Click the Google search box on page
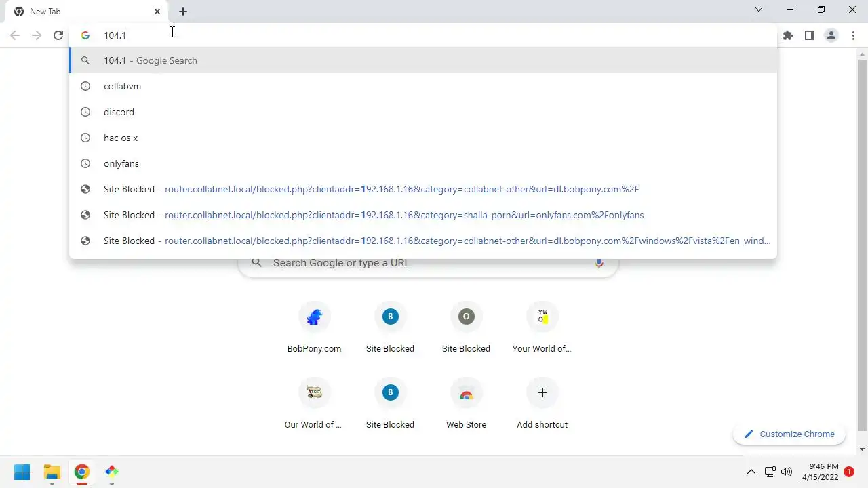 (428, 263)
